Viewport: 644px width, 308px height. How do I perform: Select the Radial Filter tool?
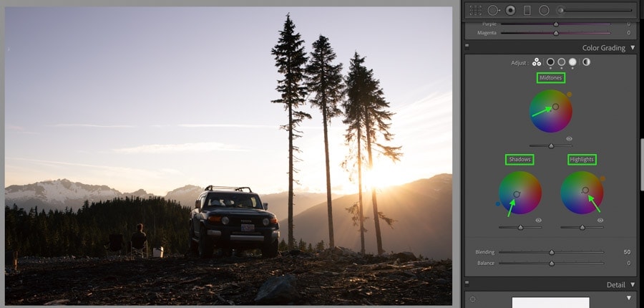(544, 10)
